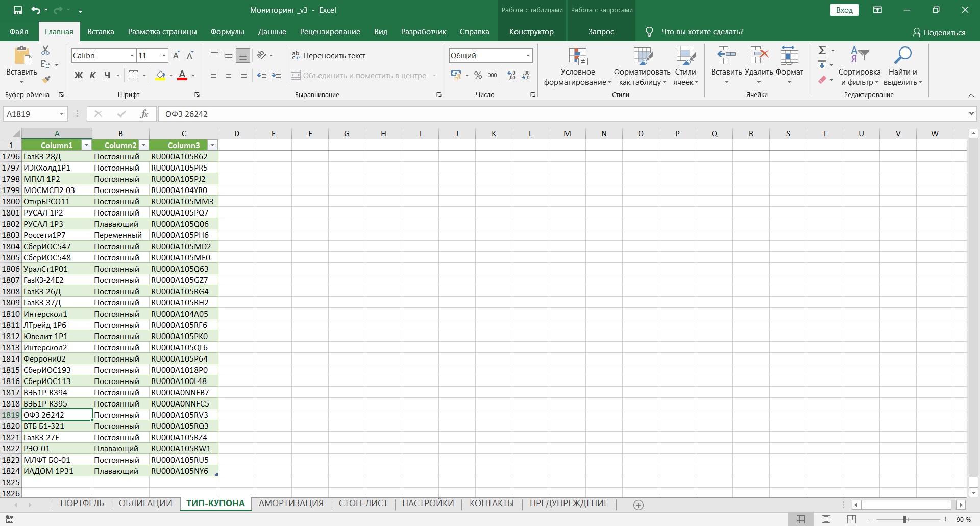This screenshot has height=526, width=980.
Task: Open the Column3 filter dropdown
Action: coord(212,145)
